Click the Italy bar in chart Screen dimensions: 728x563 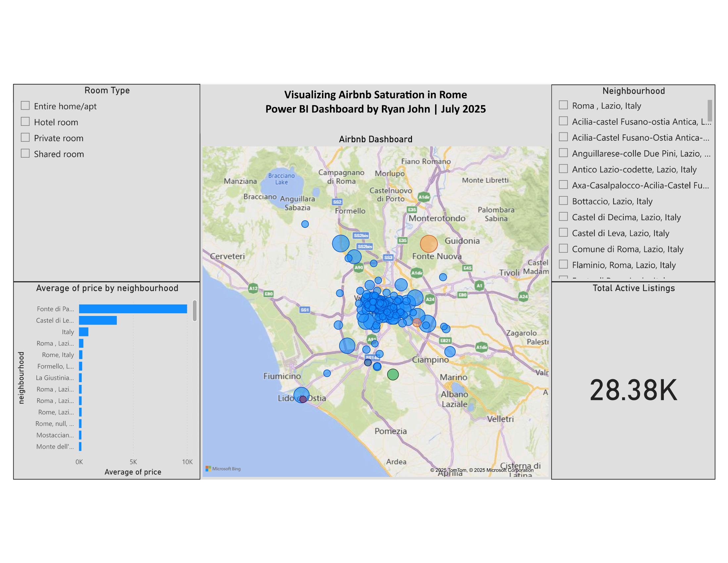(84, 332)
